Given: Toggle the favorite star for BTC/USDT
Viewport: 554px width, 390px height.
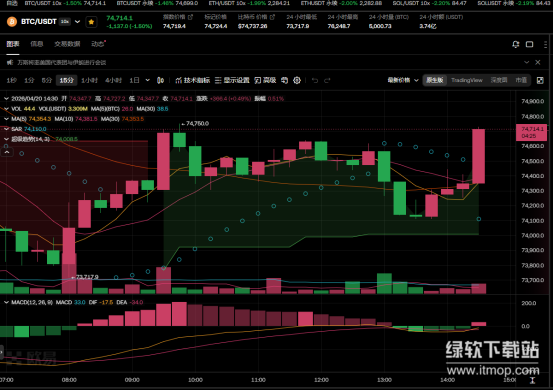Looking at the screenshot, I should coord(91,22).
